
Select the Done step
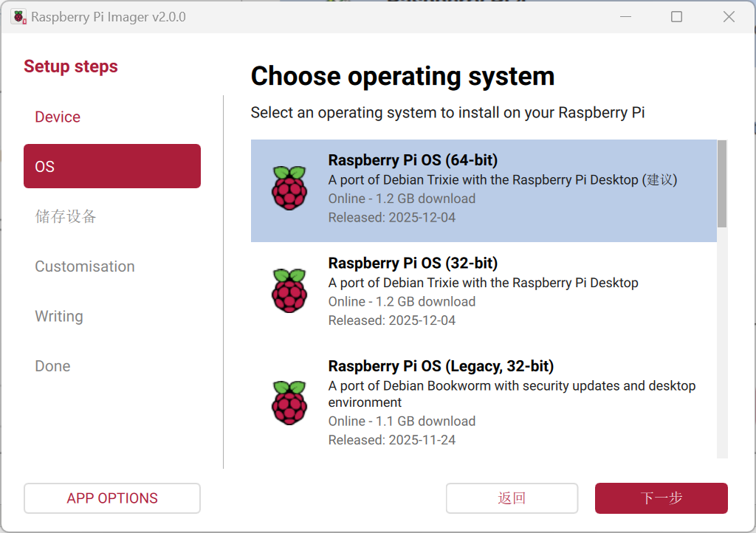(52, 365)
